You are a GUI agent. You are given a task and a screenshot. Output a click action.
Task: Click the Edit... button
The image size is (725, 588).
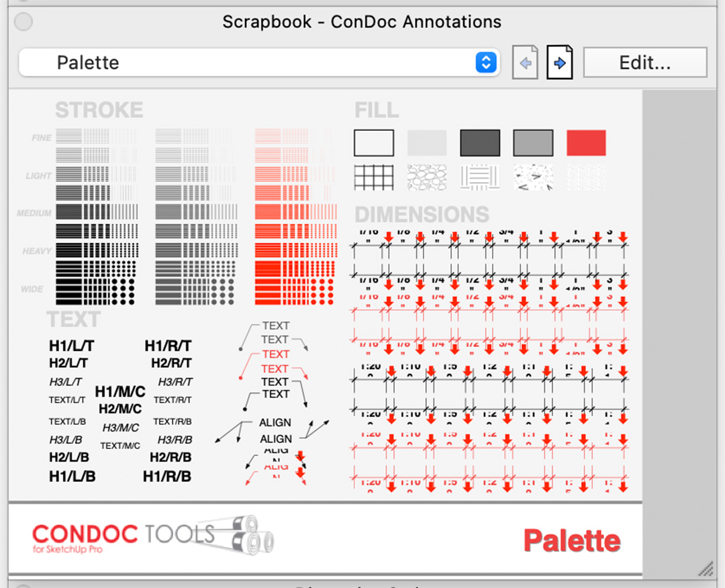[645, 62]
